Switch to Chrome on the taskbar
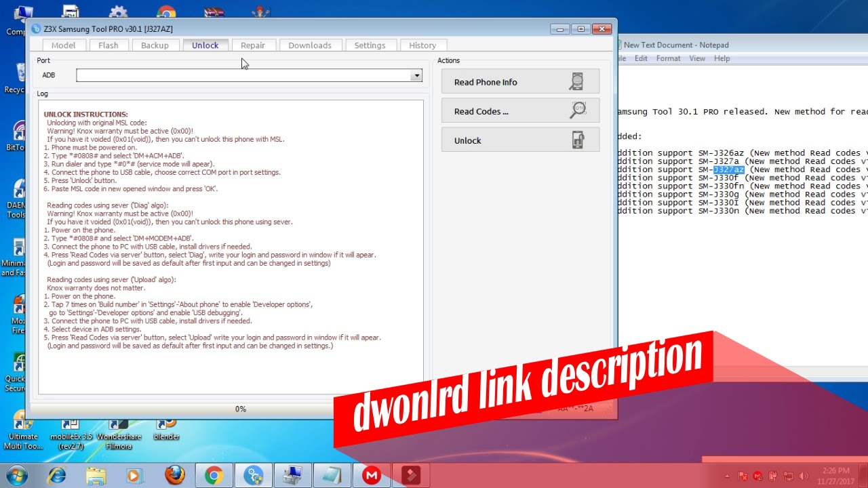The image size is (868, 488). tap(214, 476)
